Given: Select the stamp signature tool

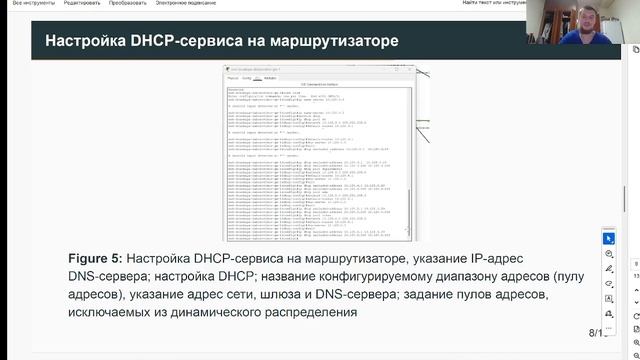Looking at the screenshot, I should [x=609, y=313].
